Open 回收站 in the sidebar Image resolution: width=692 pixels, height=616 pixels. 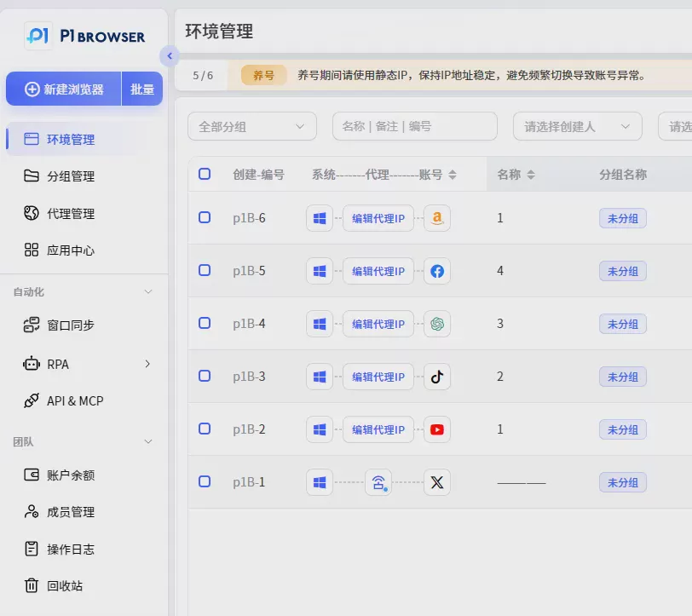[54, 586]
